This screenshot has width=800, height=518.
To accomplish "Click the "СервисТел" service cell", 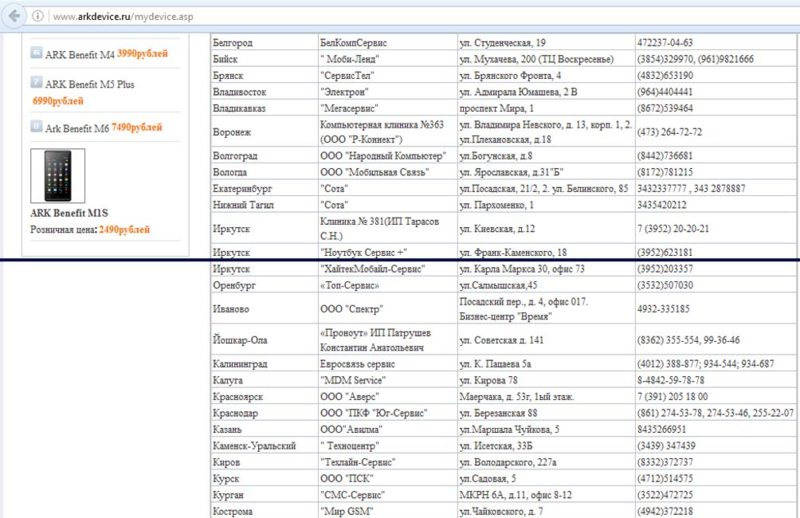I will (388, 75).
